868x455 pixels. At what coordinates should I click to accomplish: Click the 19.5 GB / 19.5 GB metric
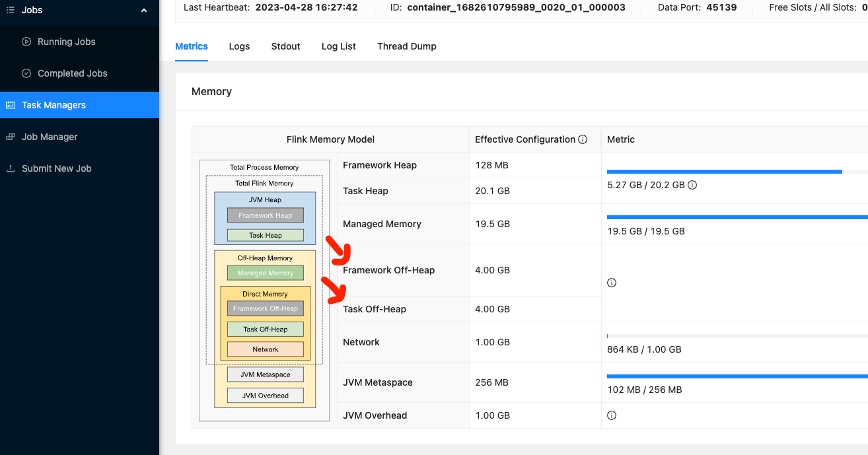(x=646, y=231)
